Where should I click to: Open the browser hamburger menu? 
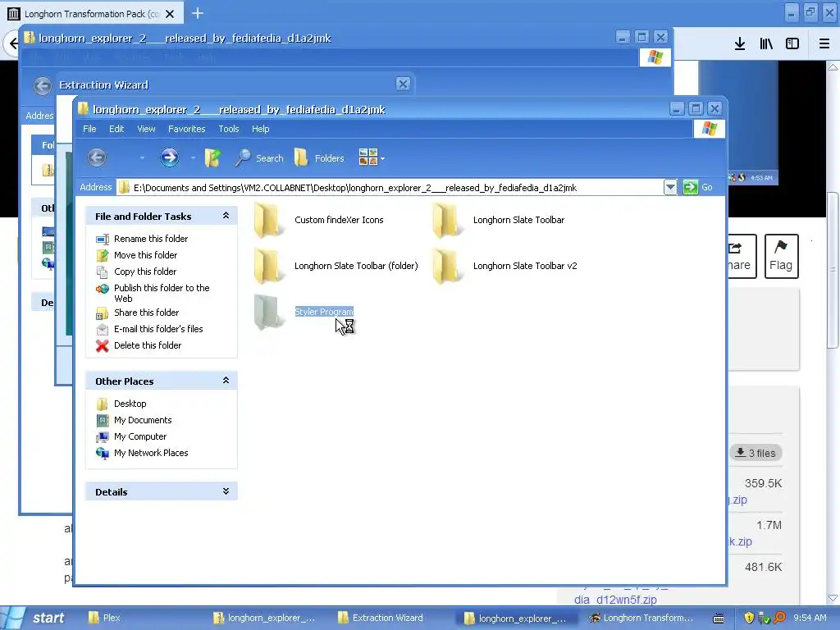824,43
